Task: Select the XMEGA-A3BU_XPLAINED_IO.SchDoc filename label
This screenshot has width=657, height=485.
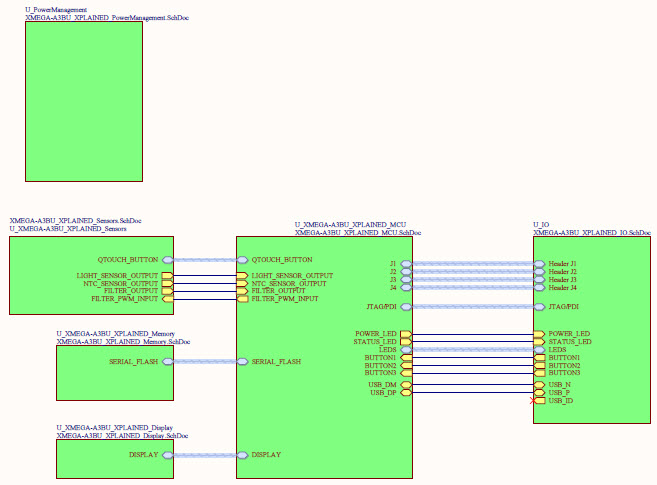Action: coord(592,233)
